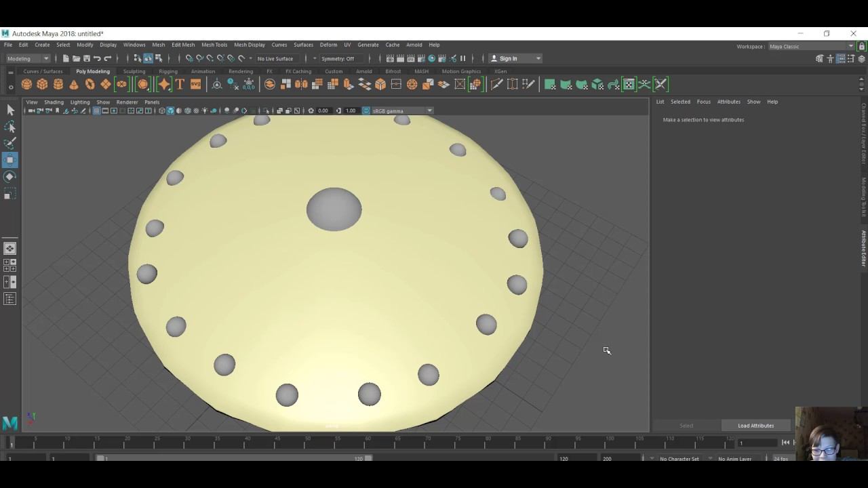Click the SVG import shelf icon
Viewport: 868px width, 488px height.
[x=196, y=84]
